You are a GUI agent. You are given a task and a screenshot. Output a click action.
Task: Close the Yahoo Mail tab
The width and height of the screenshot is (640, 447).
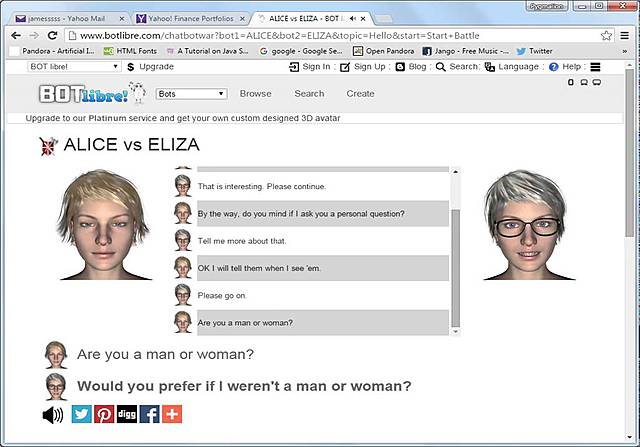click(x=122, y=18)
